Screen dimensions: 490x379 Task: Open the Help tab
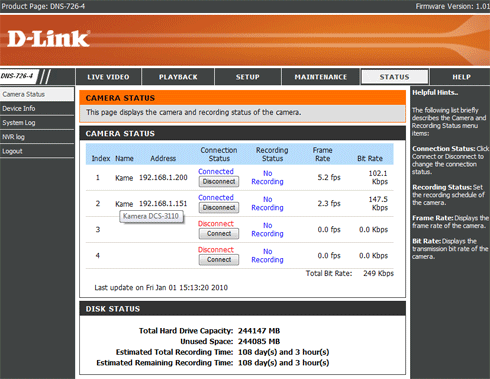click(x=461, y=77)
